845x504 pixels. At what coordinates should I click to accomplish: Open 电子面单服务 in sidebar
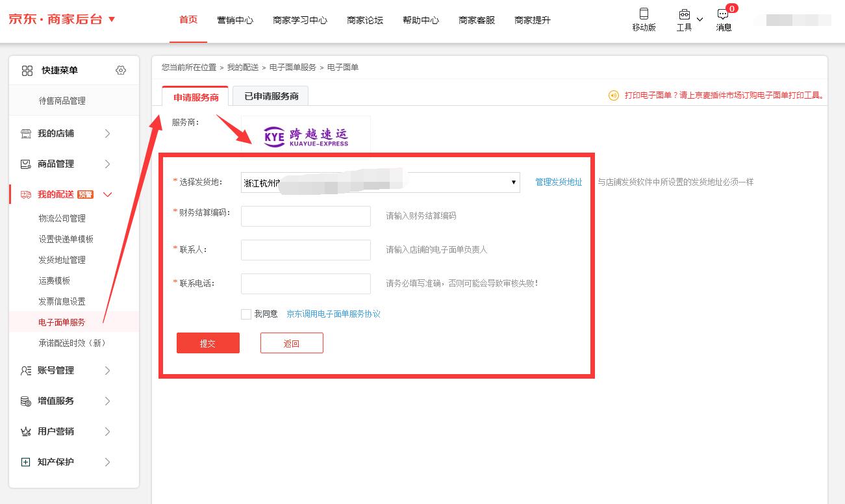click(62, 322)
